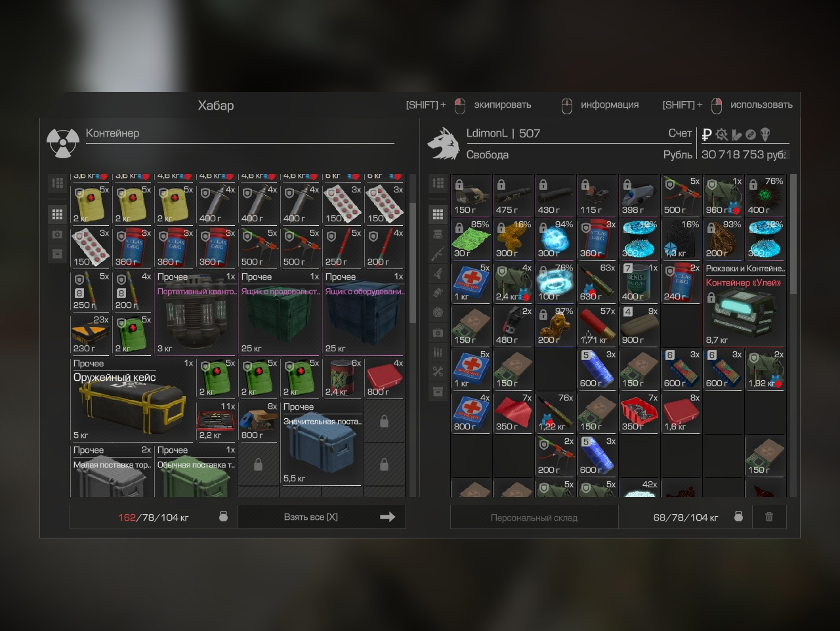Filter personal inventory by artifacts

point(438,313)
